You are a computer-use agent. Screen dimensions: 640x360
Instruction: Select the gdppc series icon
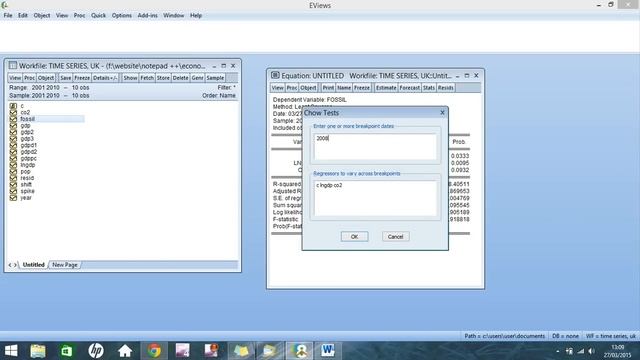(13, 158)
